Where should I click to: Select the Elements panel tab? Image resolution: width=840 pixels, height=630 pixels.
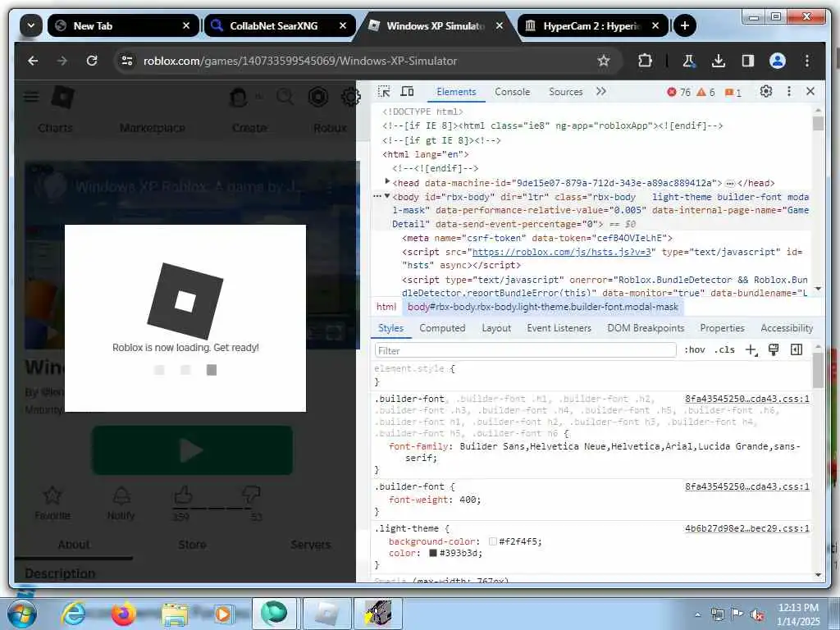pyautogui.click(x=456, y=92)
